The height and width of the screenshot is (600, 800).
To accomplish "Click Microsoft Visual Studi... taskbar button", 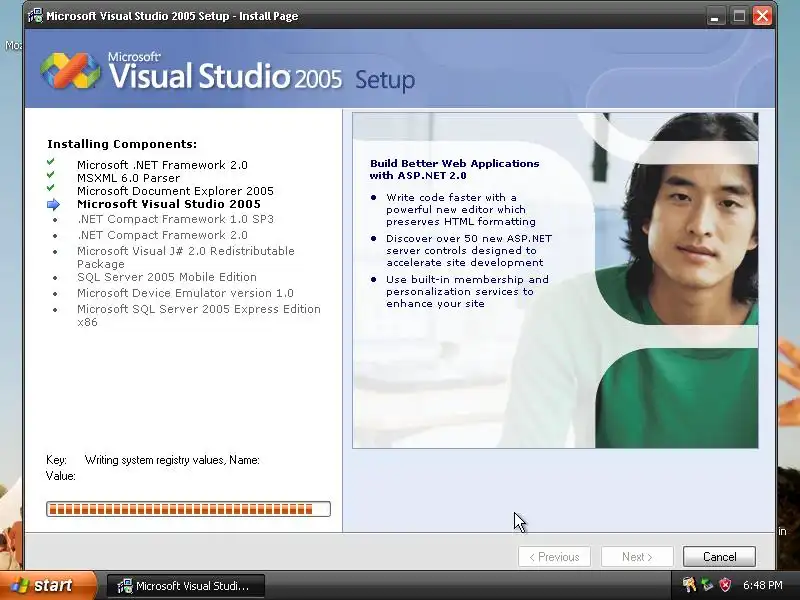I will (186, 586).
